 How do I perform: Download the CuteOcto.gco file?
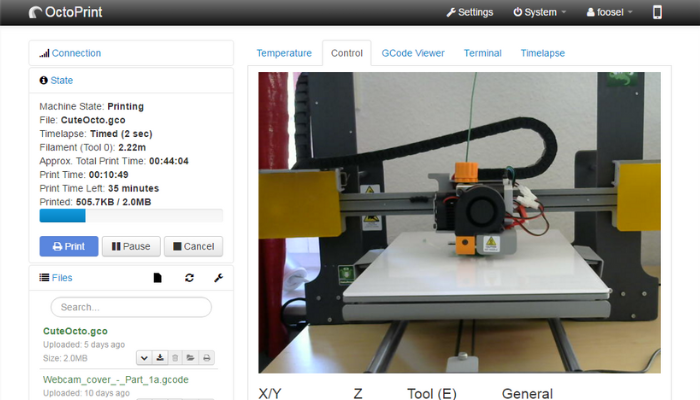tap(160, 357)
